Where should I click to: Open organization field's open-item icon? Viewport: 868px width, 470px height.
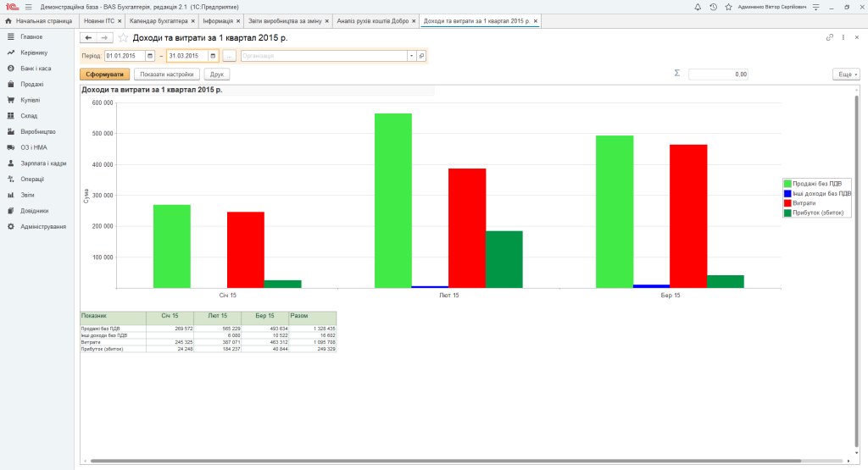pos(421,56)
